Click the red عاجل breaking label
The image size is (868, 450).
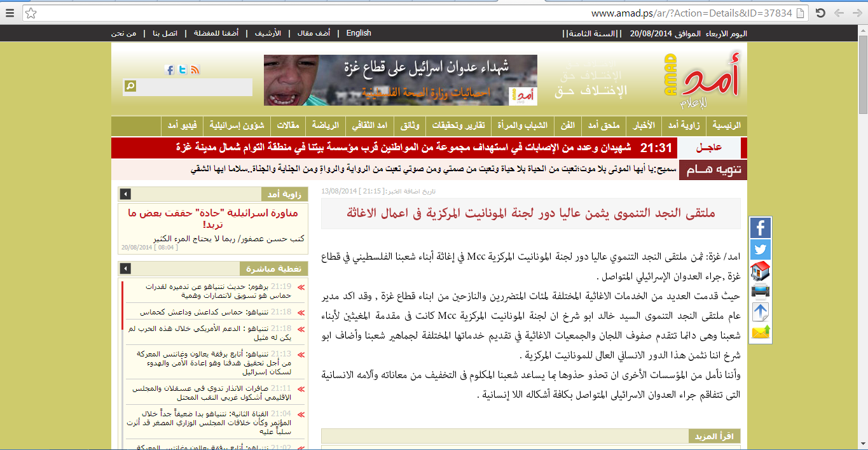click(709, 148)
